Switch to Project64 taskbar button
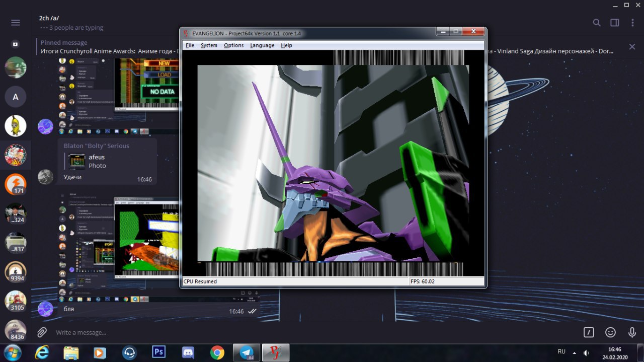This screenshot has height=362, width=644. (276, 352)
